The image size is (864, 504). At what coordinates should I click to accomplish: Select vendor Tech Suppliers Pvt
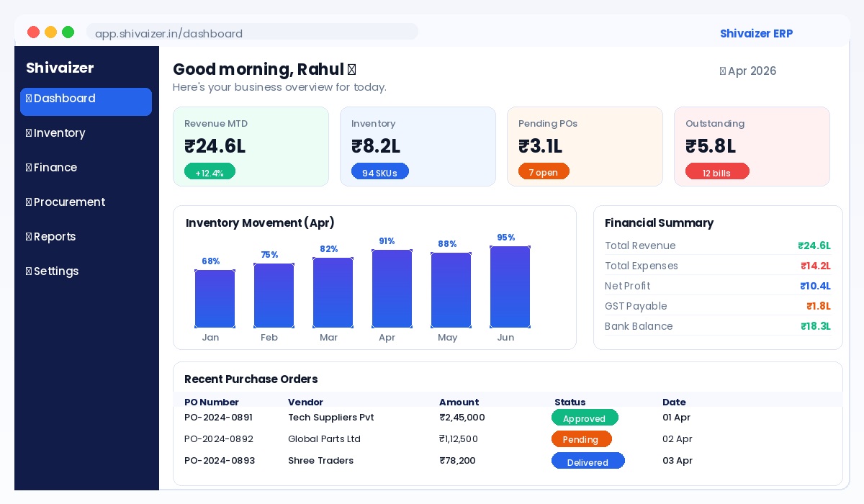[x=331, y=418]
